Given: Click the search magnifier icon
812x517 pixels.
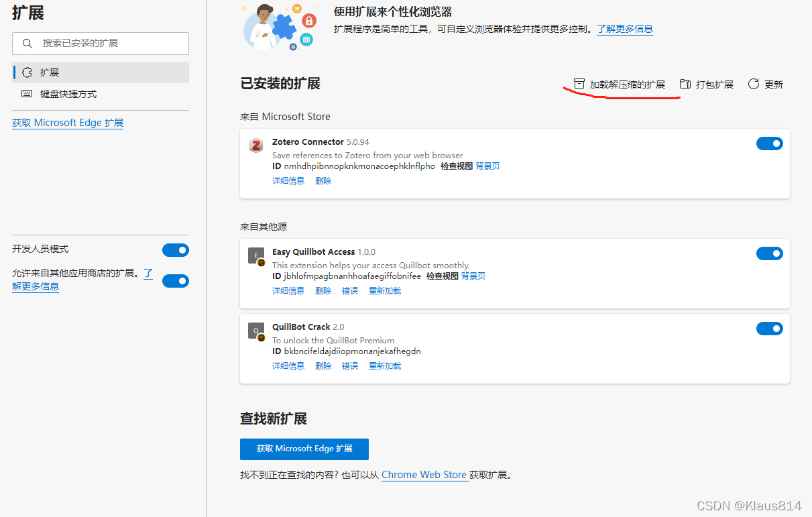Looking at the screenshot, I should coord(27,44).
